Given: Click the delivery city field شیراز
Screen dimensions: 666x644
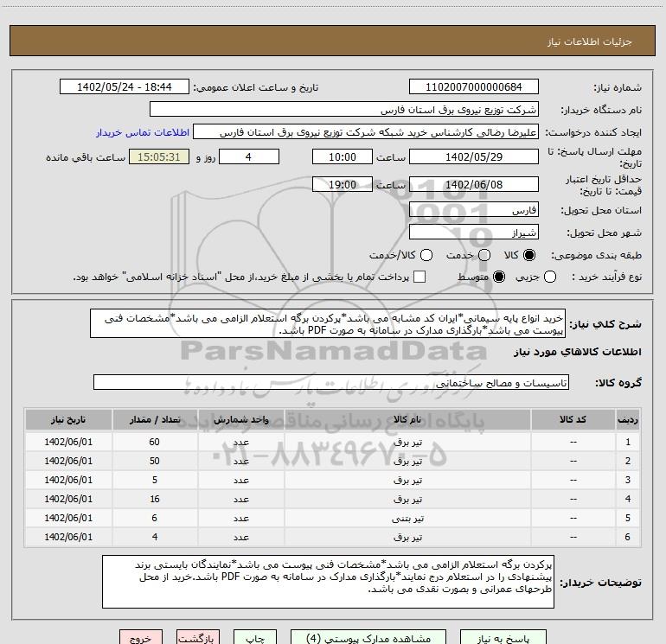Looking at the screenshot, I should pos(474,233).
